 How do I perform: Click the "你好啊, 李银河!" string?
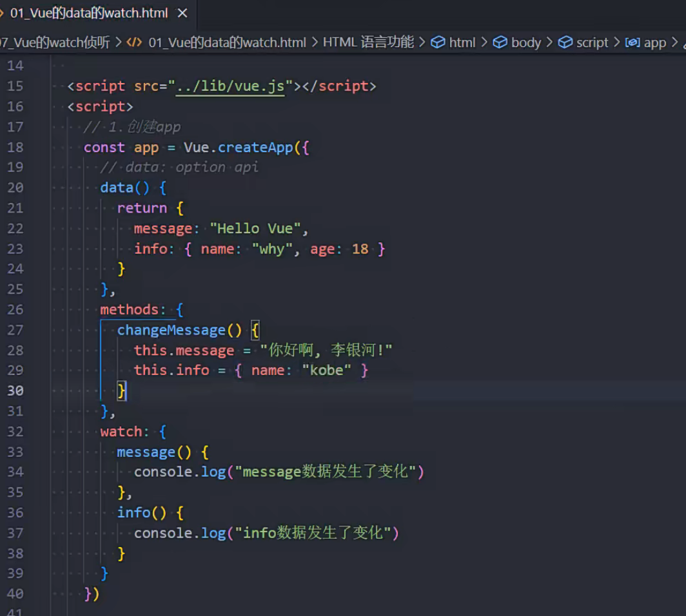pyautogui.click(x=326, y=350)
